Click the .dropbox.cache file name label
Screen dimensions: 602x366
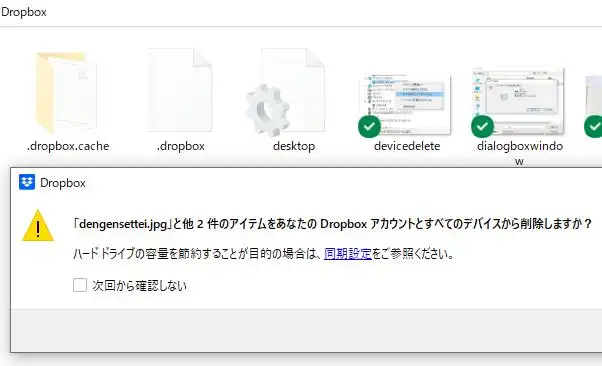point(68,146)
